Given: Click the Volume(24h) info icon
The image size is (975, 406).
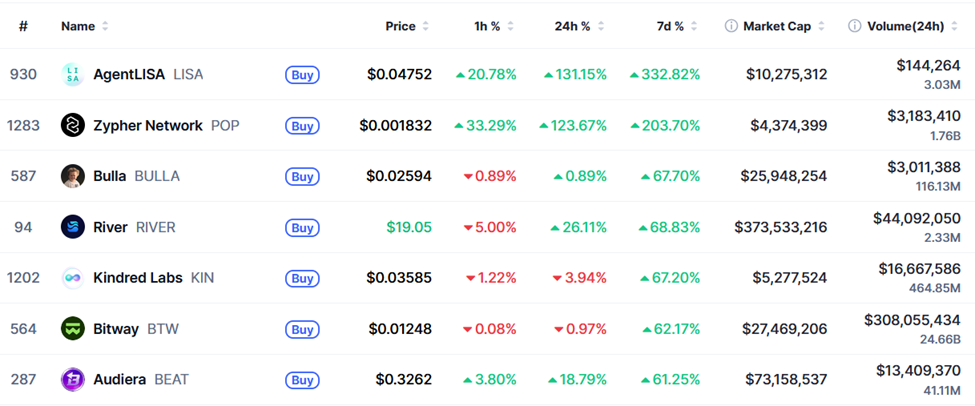Looking at the screenshot, I should pos(854,26).
